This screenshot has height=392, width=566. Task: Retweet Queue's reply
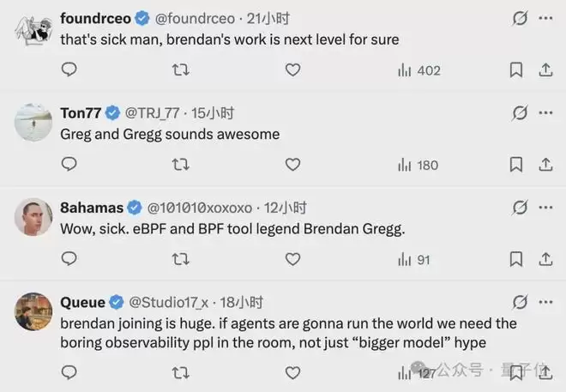point(181,372)
